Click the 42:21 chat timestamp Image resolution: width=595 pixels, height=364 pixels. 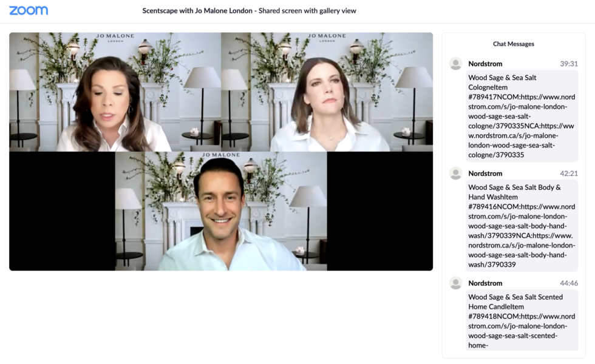pos(568,174)
